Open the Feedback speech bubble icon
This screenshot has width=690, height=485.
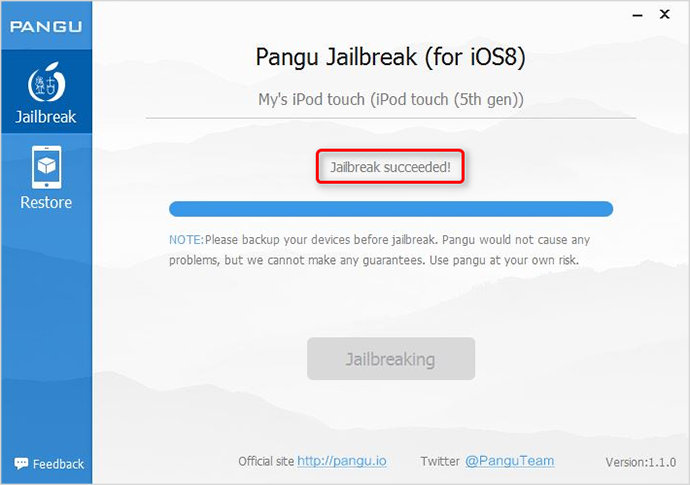click(x=21, y=463)
